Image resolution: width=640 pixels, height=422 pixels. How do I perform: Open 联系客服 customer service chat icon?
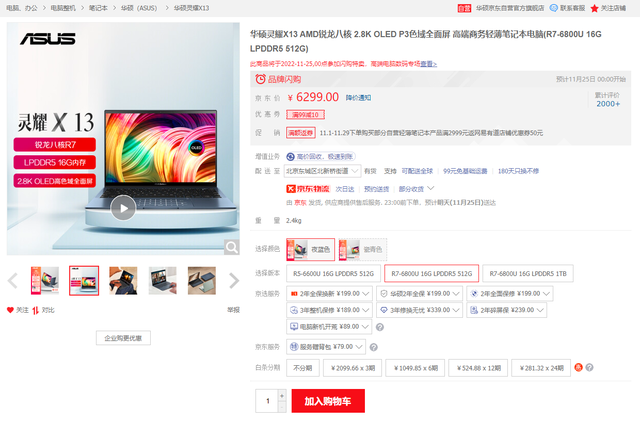(553, 8)
